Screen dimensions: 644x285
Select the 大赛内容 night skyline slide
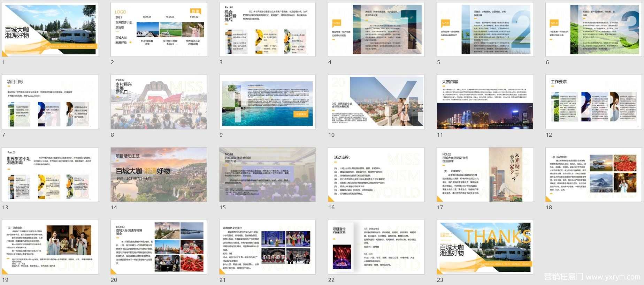[x=485, y=102]
